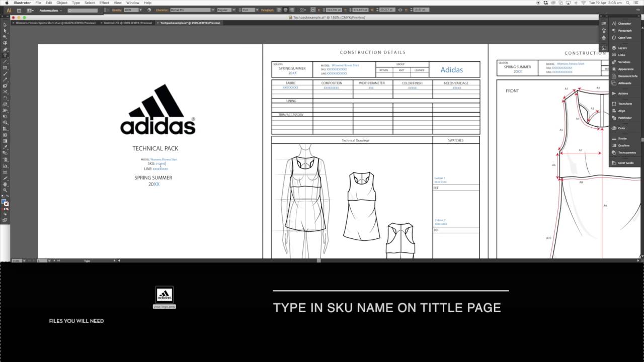This screenshot has height=362, width=644.
Task: Align paragraph text left
Action: (x=279, y=10)
